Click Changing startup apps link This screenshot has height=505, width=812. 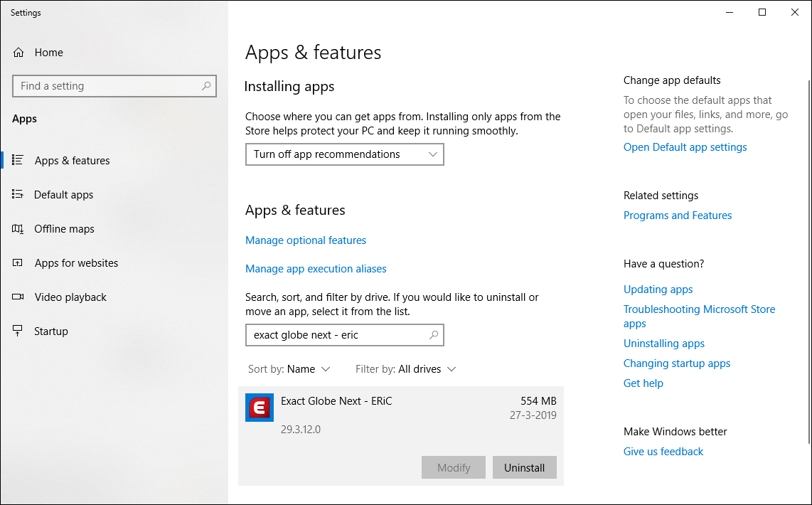pos(677,363)
